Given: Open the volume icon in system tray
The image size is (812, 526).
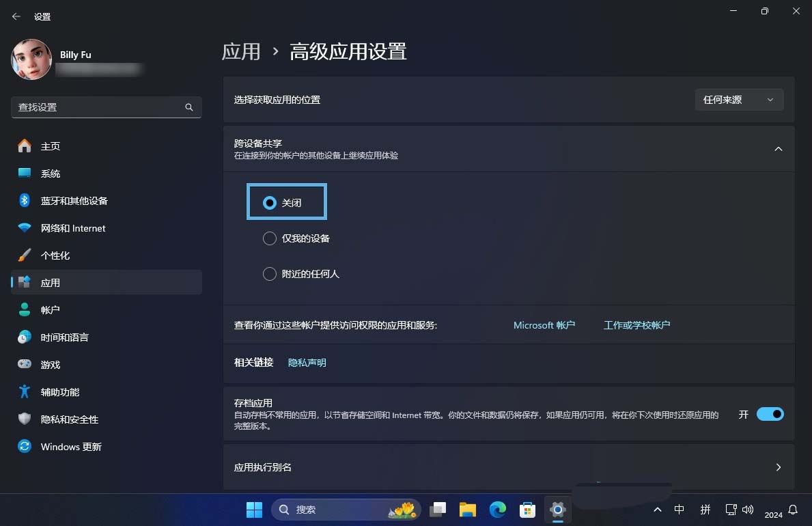Looking at the screenshot, I should point(748,509).
